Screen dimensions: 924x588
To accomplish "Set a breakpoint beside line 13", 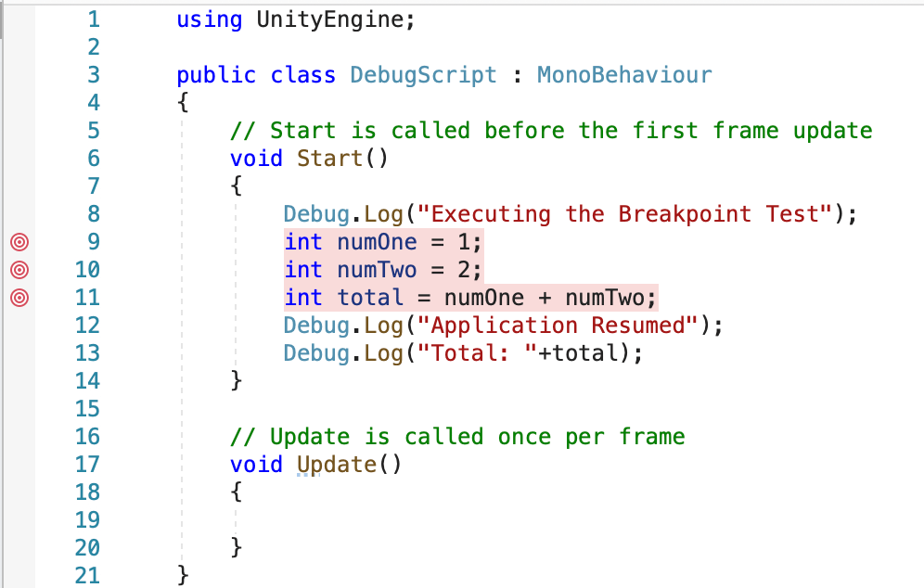I will (x=19, y=353).
